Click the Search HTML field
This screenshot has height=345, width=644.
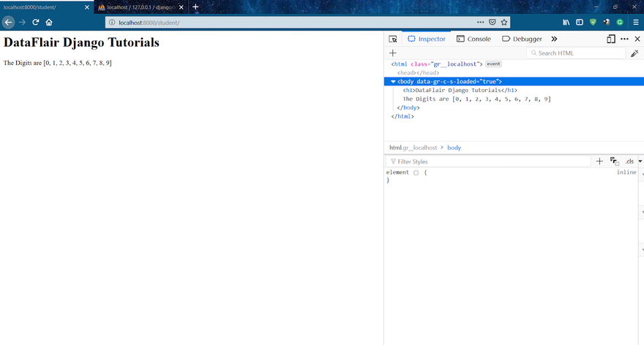pyautogui.click(x=578, y=53)
